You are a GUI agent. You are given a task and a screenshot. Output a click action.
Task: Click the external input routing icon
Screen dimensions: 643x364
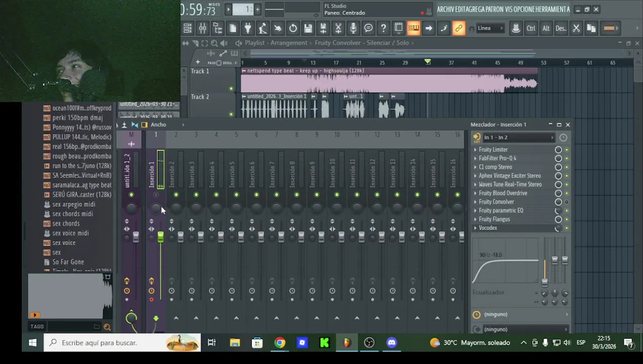(x=477, y=138)
